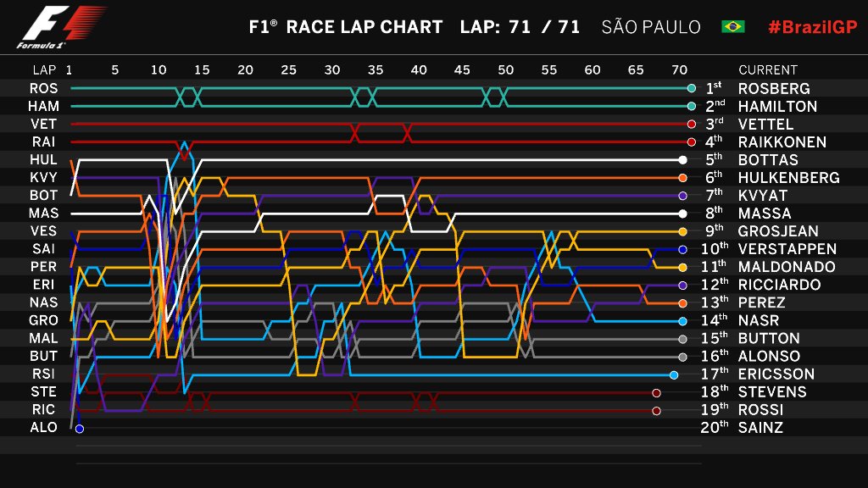The image size is (868, 488).
Task: Click Stevens' dark red end dot
Action: (x=656, y=392)
